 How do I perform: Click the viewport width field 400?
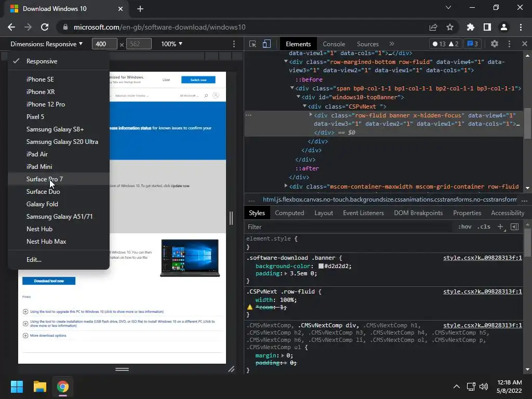click(x=104, y=44)
